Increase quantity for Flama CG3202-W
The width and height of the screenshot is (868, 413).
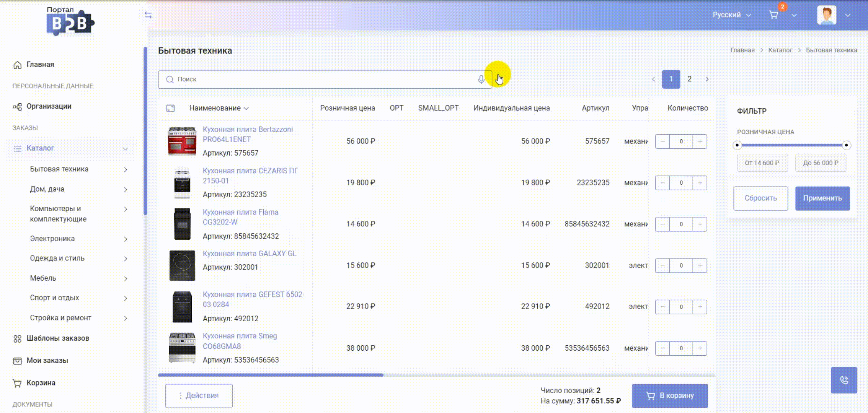(700, 224)
